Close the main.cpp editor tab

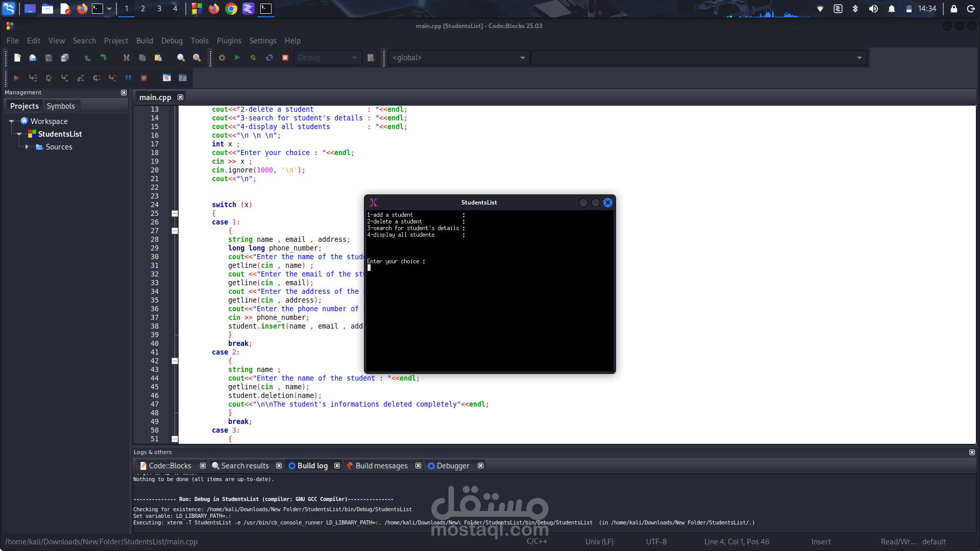click(x=180, y=97)
